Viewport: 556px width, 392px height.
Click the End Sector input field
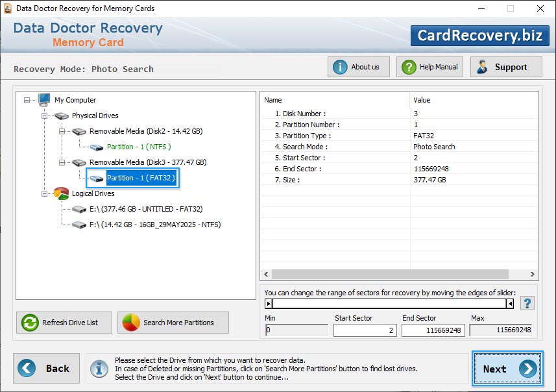(433, 330)
